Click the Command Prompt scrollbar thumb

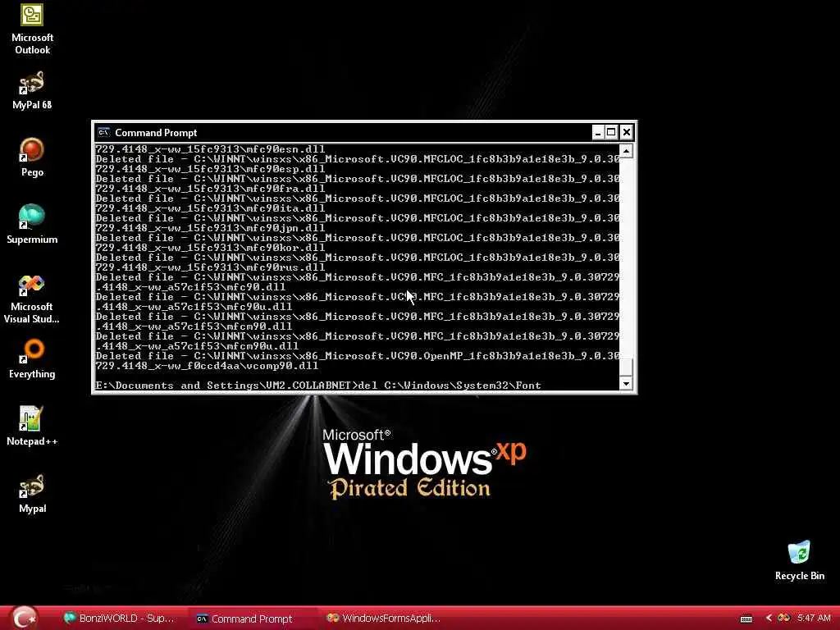[x=626, y=367]
